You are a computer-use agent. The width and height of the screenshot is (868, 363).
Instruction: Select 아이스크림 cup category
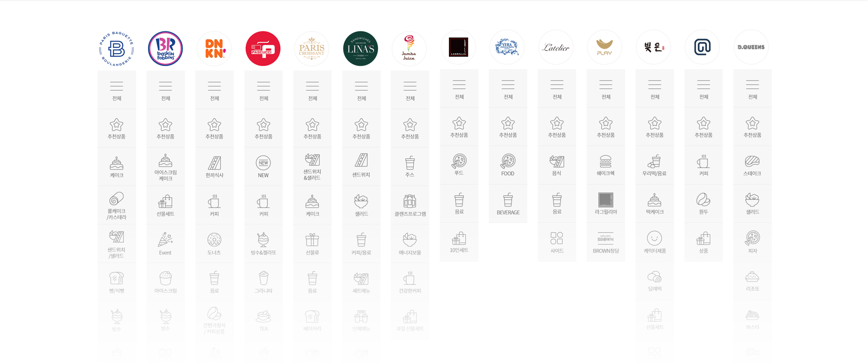(x=165, y=282)
